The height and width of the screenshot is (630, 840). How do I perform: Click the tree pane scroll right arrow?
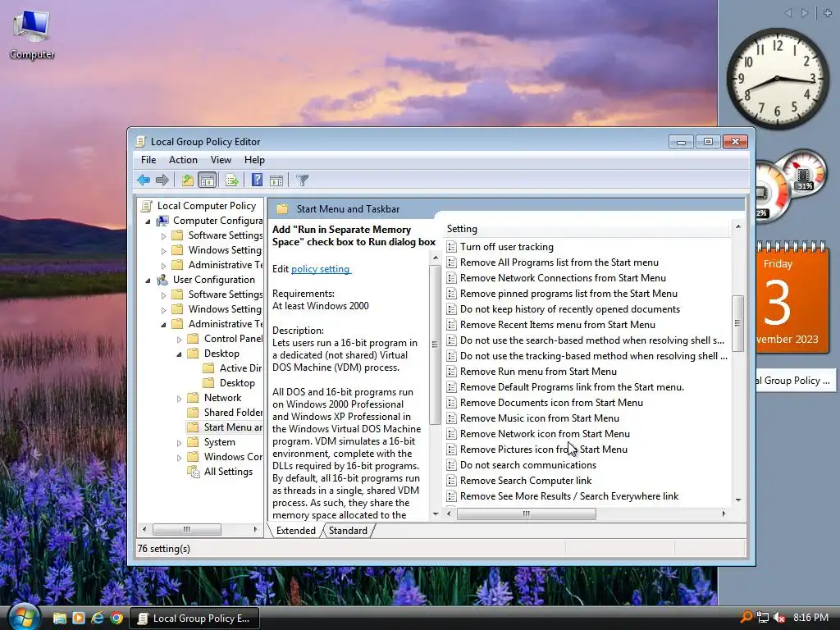click(256, 529)
